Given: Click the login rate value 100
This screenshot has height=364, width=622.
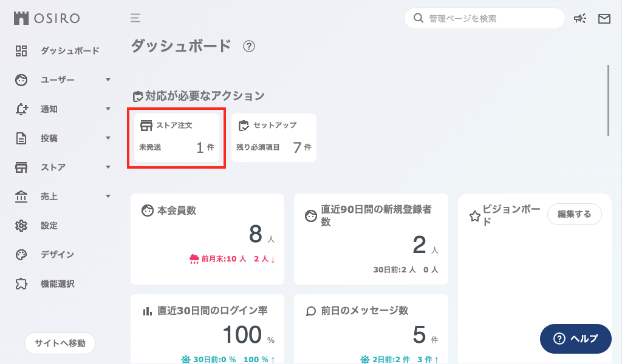Looking at the screenshot, I should [242, 334].
